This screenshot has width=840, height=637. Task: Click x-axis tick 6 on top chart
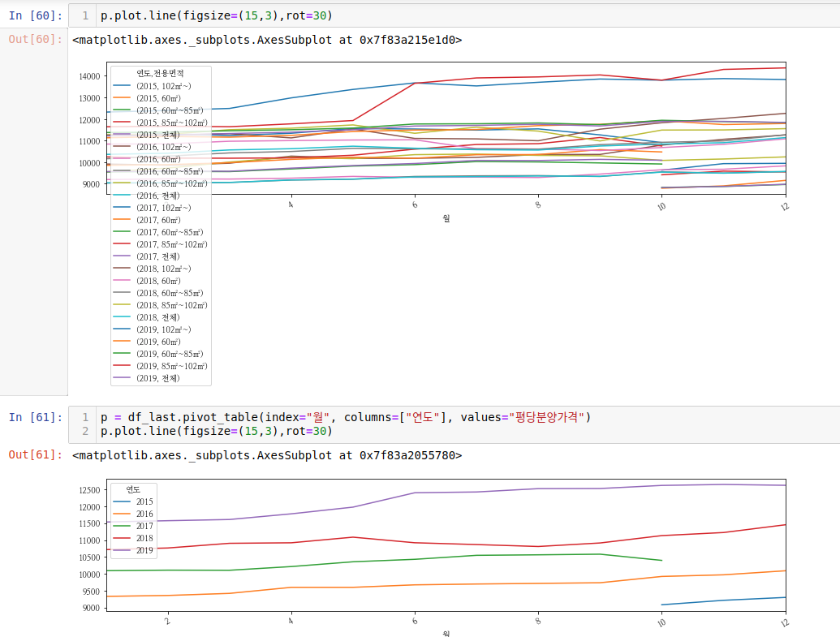pyautogui.click(x=415, y=204)
